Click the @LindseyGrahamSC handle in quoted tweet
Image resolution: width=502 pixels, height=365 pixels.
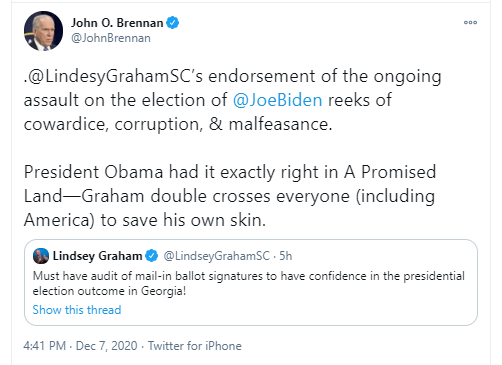point(216,256)
